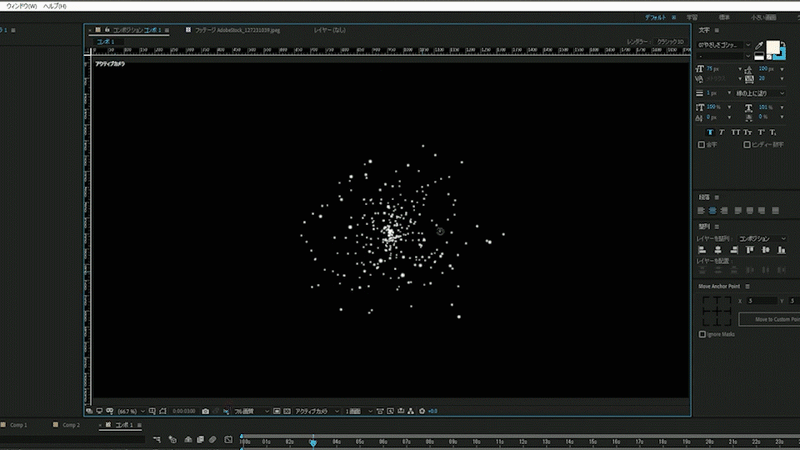Open composition flowchart icon in viewer
This screenshot has width=800, height=450.
pos(411,411)
